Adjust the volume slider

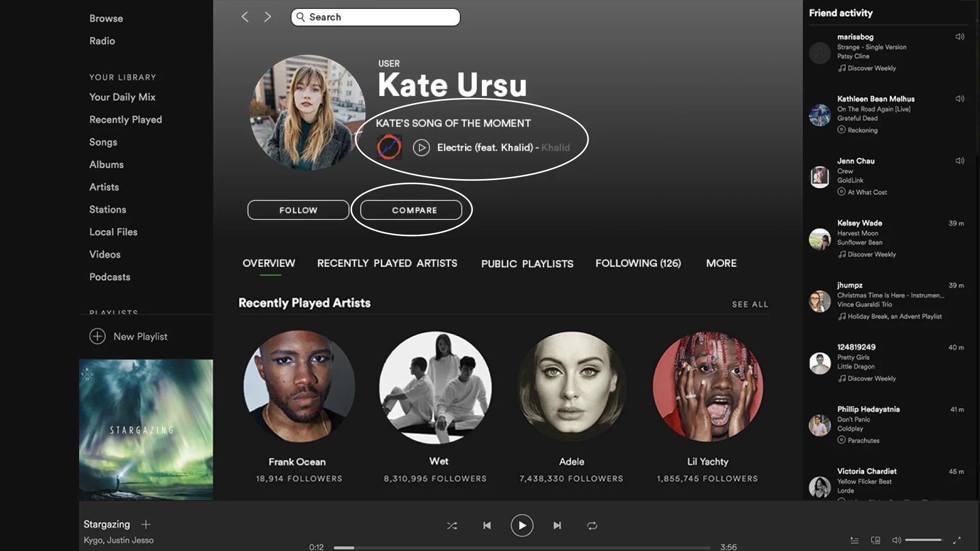pos(924,540)
